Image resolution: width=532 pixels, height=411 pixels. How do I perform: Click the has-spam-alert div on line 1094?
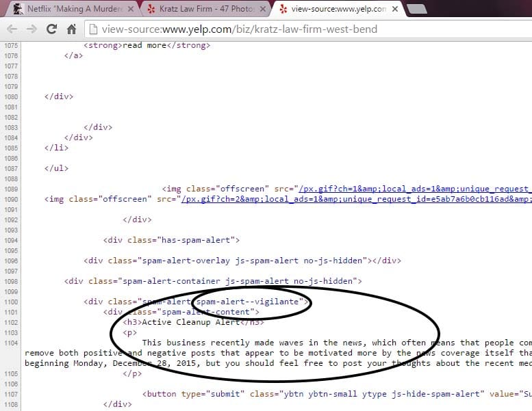pyautogui.click(x=171, y=240)
